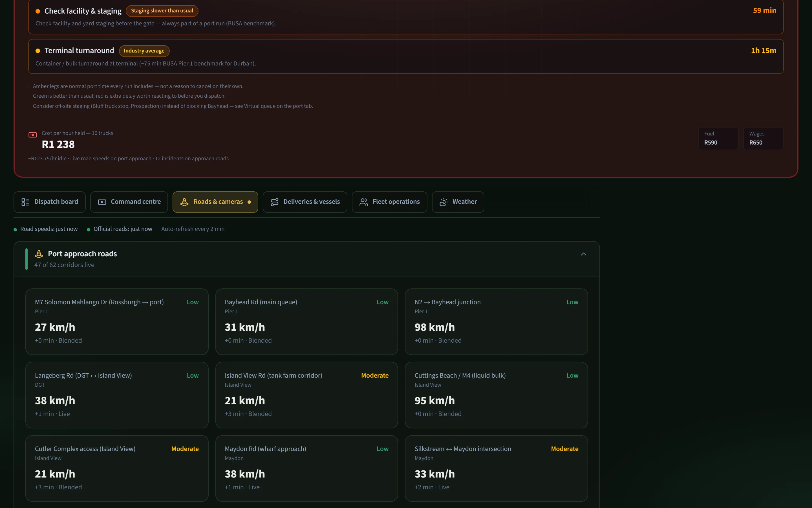Click the route icon on Deliveries tab
This screenshot has height=508, width=812.
coord(274,202)
